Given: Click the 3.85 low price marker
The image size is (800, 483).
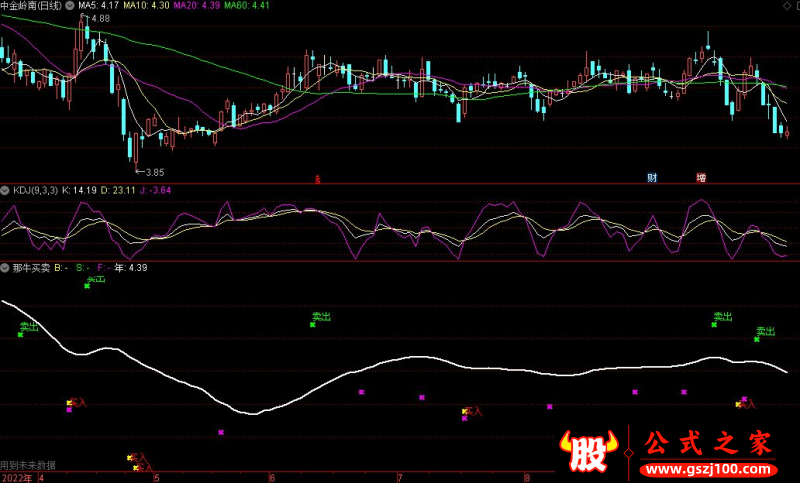Looking at the screenshot, I should 150,172.
